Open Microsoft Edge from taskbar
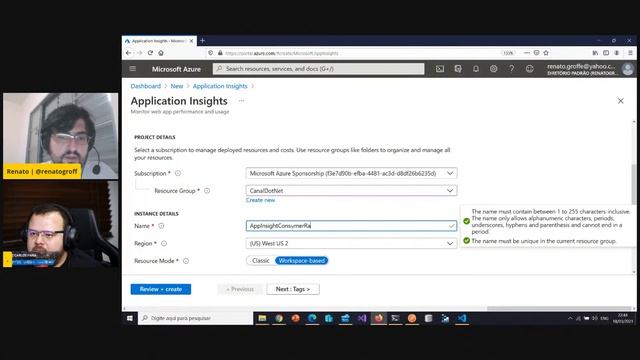 pos(312,318)
